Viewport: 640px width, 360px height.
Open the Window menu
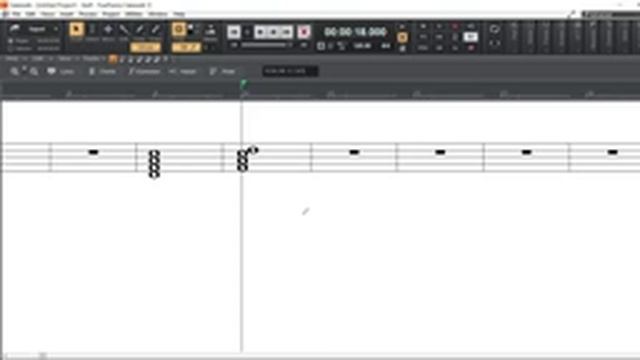point(158,14)
